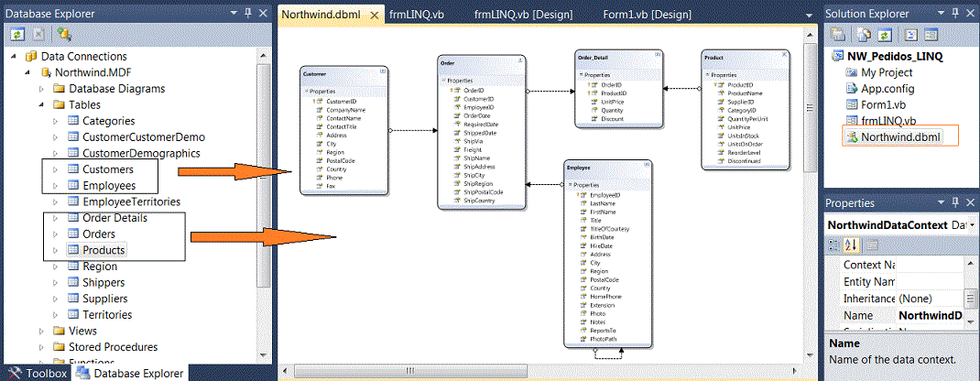This screenshot has width=980, height=381.
Task: Select the Database Explorer bottom tab
Action: [x=130, y=374]
